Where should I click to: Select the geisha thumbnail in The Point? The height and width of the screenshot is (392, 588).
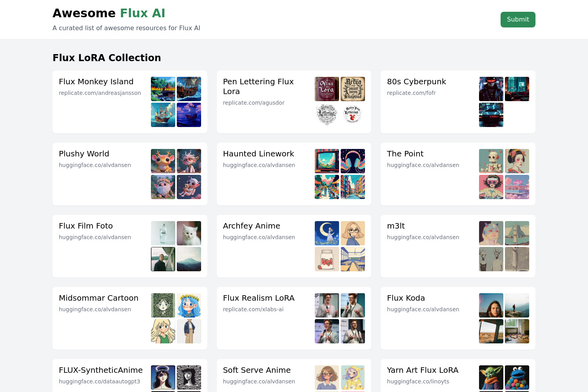tap(517, 161)
